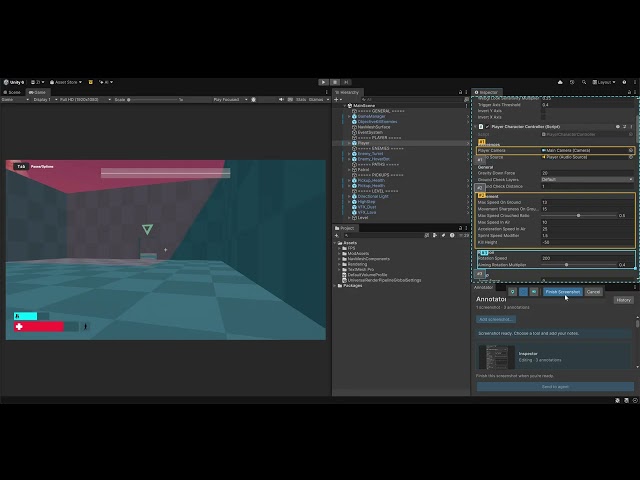Click the Step frame button
This screenshot has height=480, width=640.
tap(346, 82)
